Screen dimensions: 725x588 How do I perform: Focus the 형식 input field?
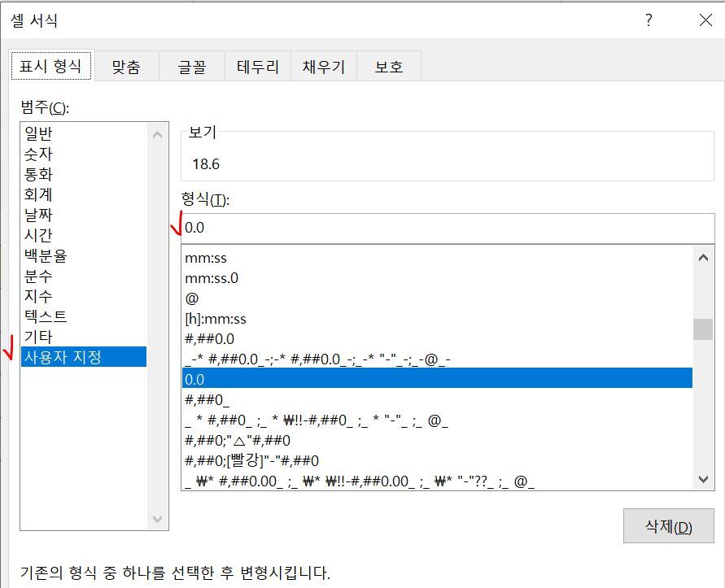tap(448, 228)
